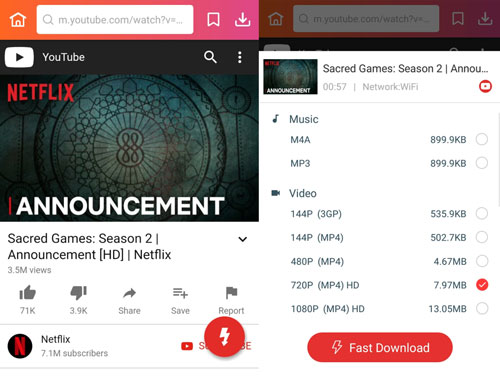Open downloads icon in left browser toolbar
500x376 pixels.
click(x=242, y=20)
